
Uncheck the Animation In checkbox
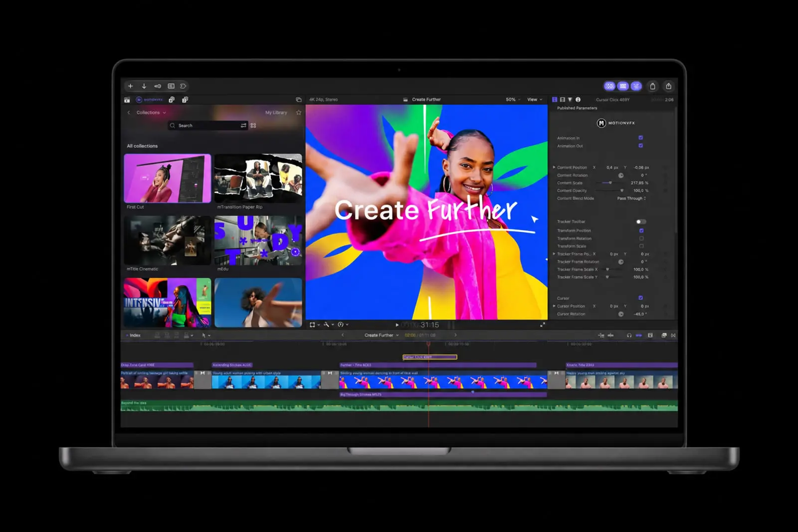click(x=641, y=138)
